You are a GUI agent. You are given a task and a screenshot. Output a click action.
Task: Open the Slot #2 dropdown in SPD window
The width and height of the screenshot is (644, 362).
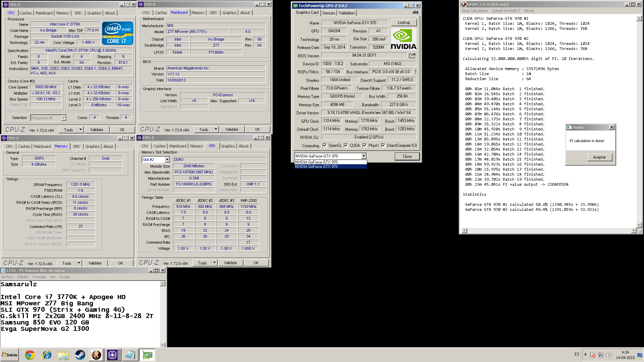tap(167, 160)
